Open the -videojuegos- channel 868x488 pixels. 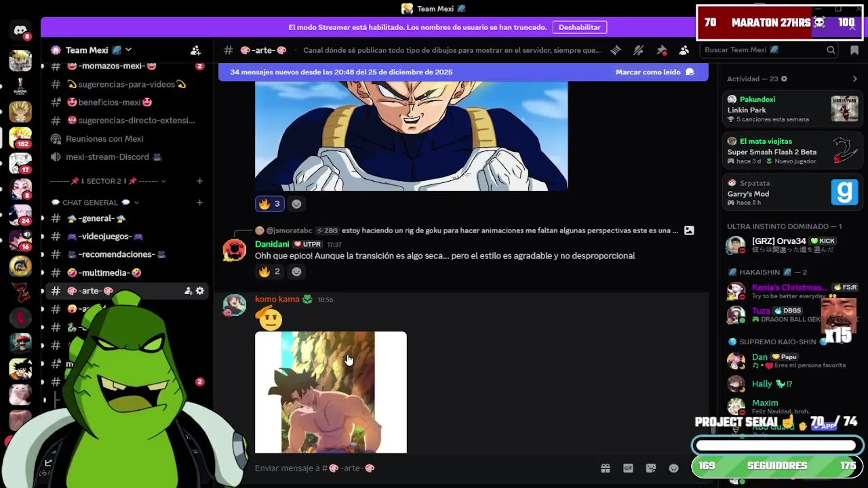coord(126,237)
